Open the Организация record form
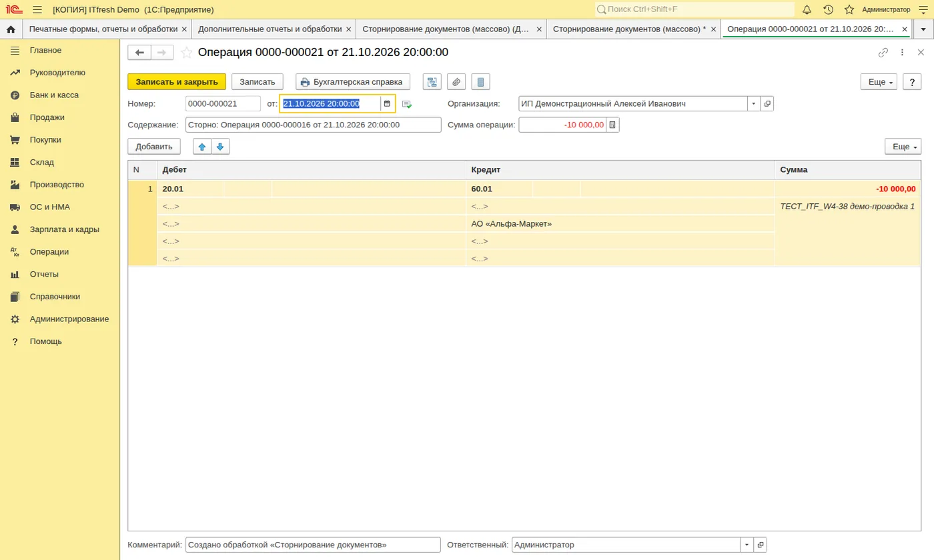The width and height of the screenshot is (934, 560). tap(767, 103)
